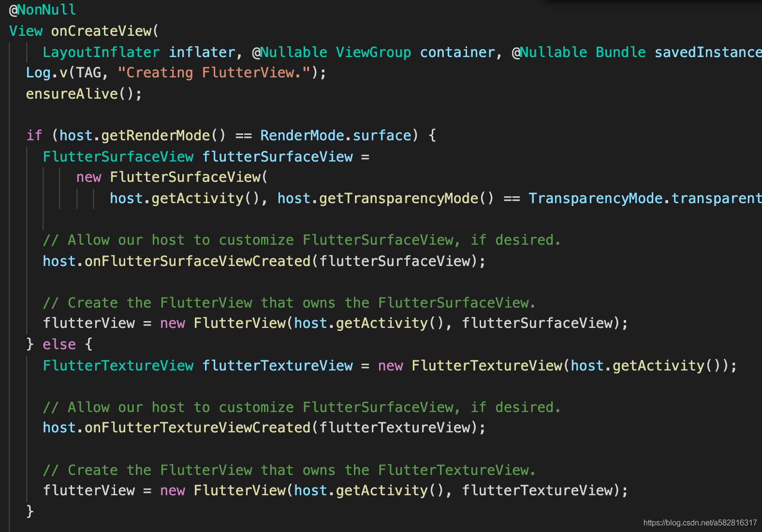Click the container parameter
The image size is (762, 532).
click(457, 52)
